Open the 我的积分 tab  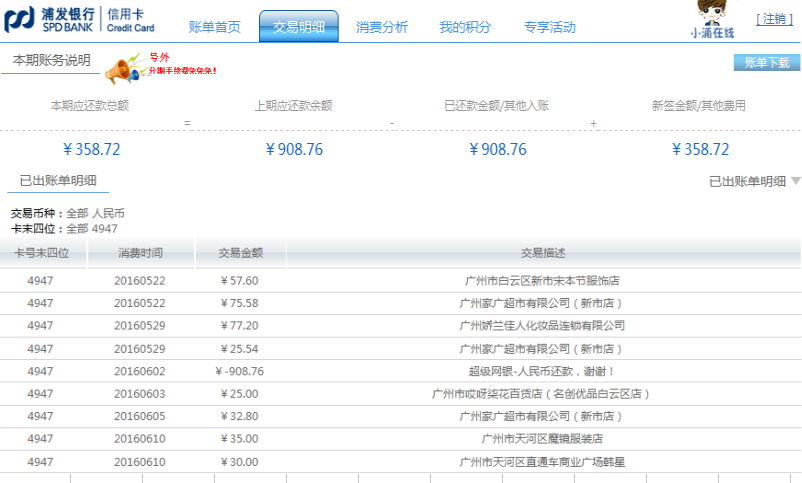click(x=465, y=27)
